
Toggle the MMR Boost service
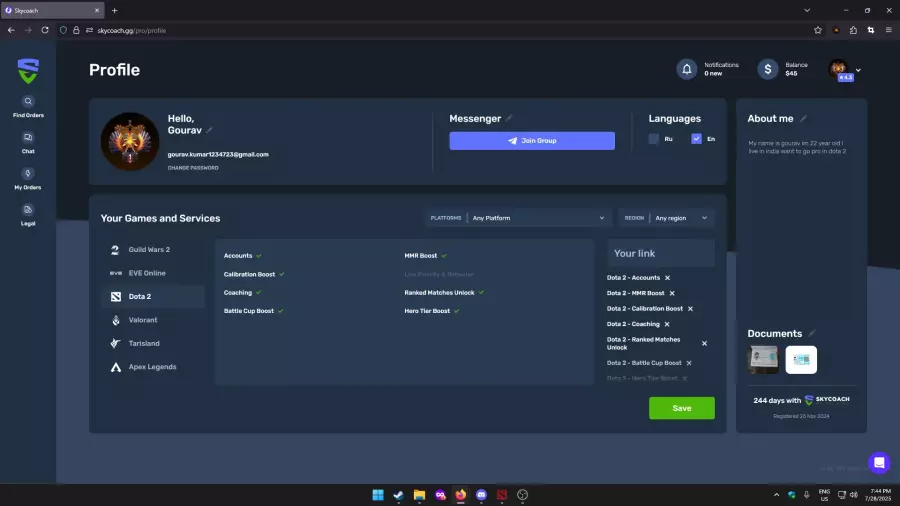(425, 256)
